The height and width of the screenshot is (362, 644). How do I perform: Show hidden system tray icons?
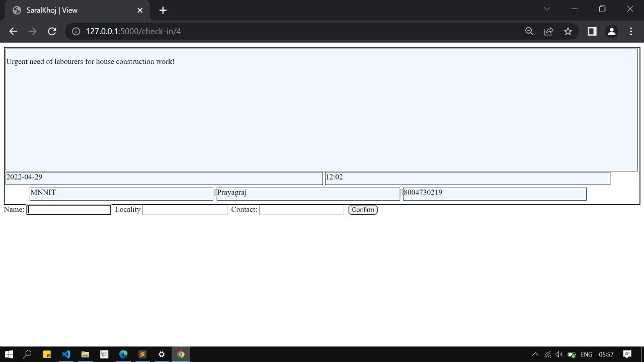[x=535, y=354]
